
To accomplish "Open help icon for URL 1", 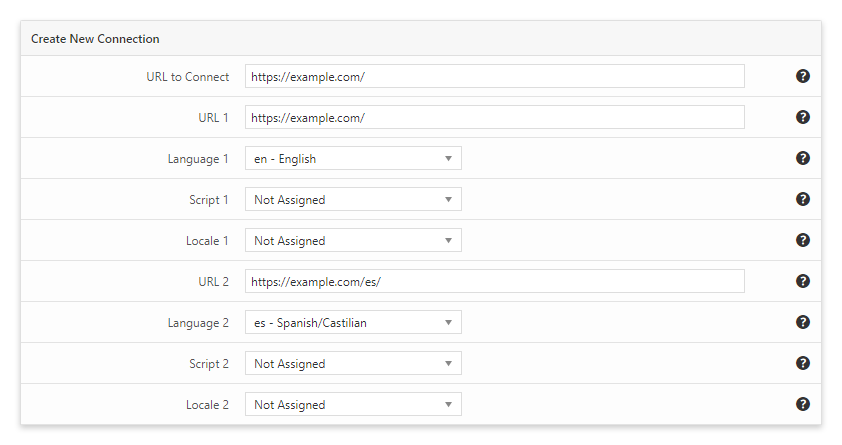I will pos(803,117).
